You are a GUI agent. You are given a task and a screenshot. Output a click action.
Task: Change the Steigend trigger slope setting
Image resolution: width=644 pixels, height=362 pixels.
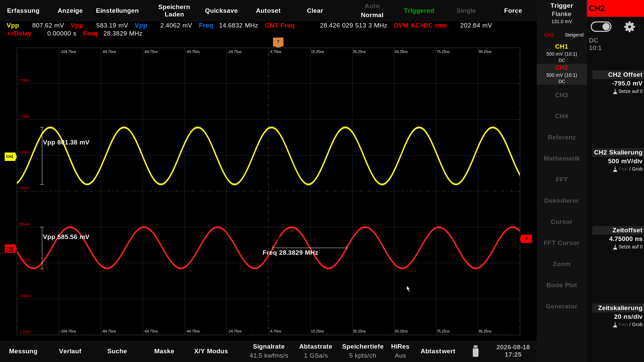[x=574, y=35]
